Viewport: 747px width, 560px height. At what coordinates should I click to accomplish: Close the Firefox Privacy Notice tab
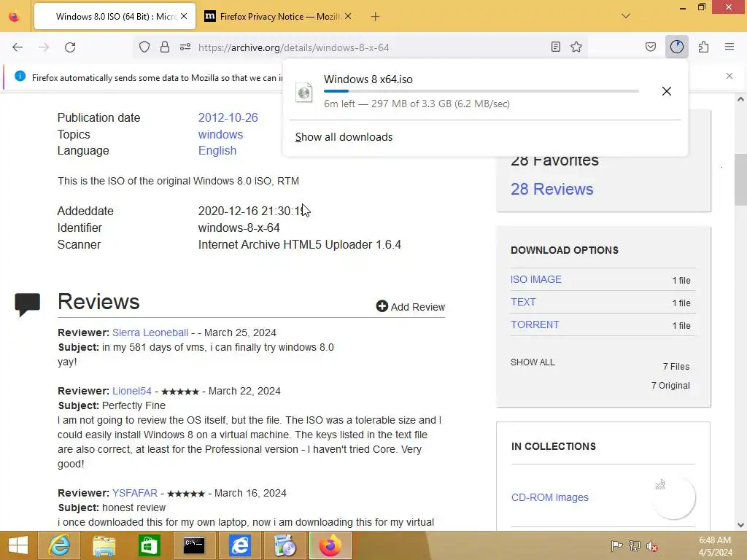pyautogui.click(x=348, y=16)
